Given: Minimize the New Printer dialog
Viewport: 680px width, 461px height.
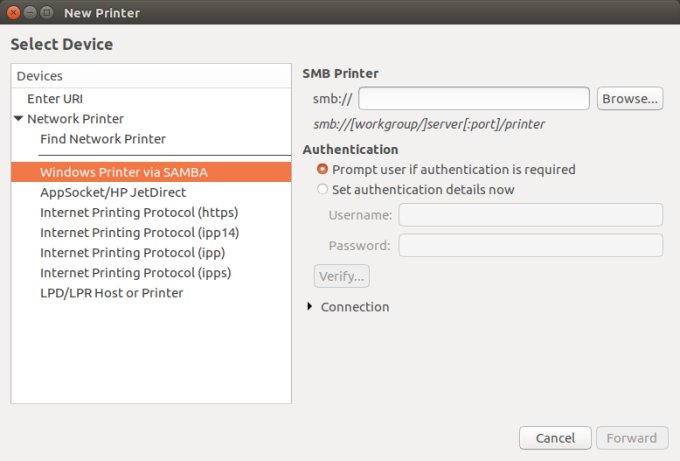Looking at the screenshot, I should (30, 13).
